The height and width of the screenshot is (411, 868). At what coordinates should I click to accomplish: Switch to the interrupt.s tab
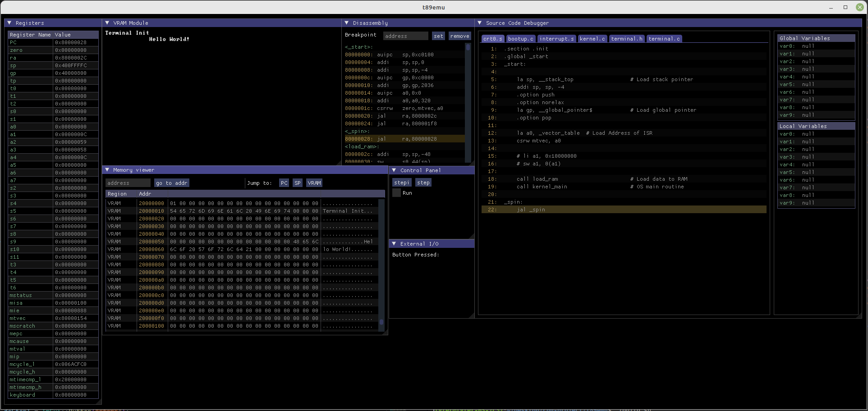(x=556, y=39)
